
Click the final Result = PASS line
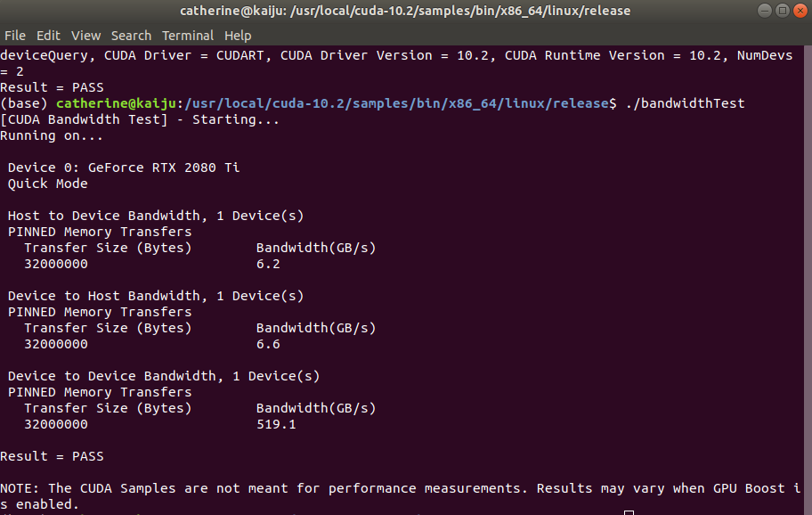[x=52, y=456]
